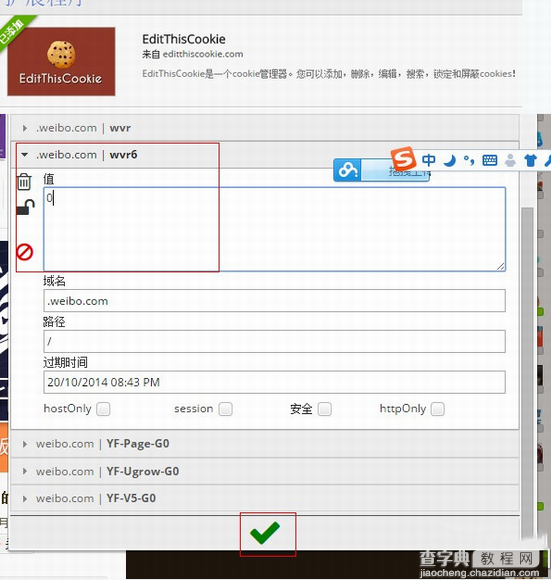Click the blue cloud upload icon
The image size is (551, 580).
347,170
